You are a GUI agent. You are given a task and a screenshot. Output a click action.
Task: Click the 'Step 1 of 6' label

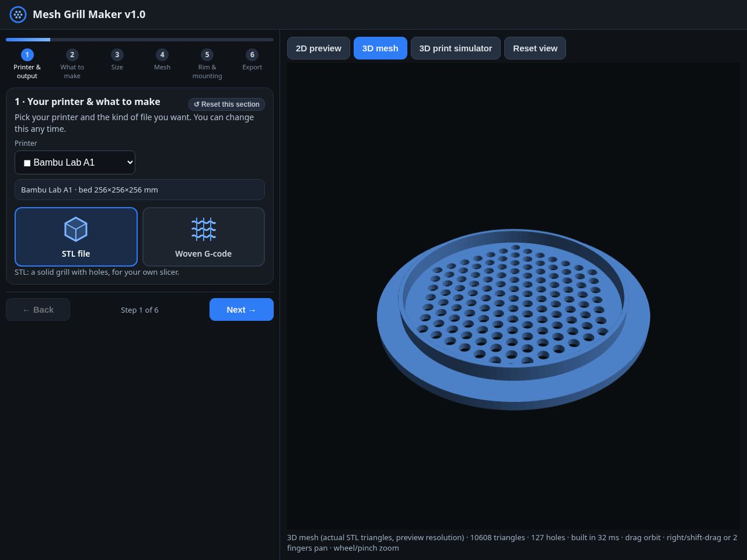[139, 310]
